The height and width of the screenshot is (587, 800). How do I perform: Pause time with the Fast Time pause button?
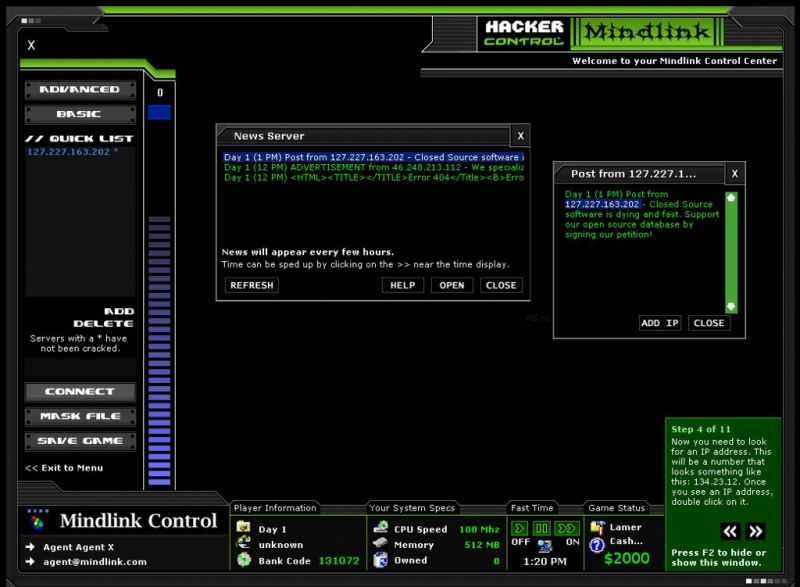(x=542, y=528)
